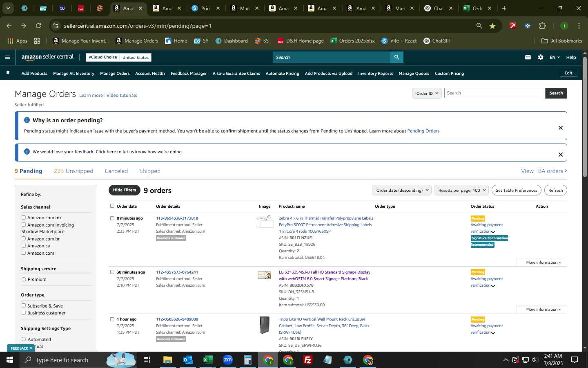Dismiss the feedback request banner
This screenshot has width=588, height=368.
(x=561, y=154)
